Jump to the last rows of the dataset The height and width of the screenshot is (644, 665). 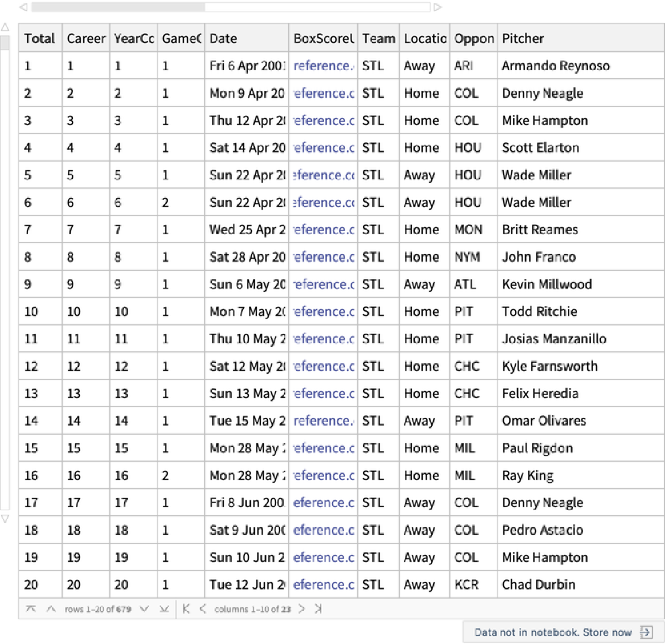(x=164, y=609)
